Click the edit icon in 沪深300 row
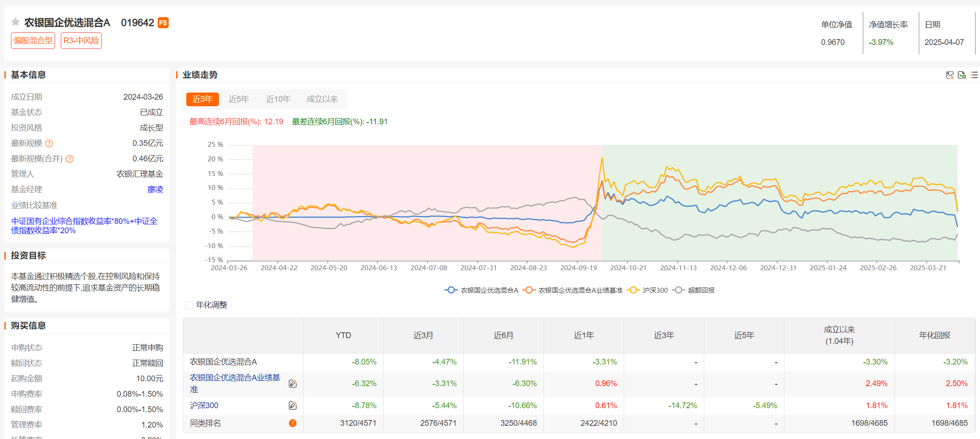 point(292,406)
